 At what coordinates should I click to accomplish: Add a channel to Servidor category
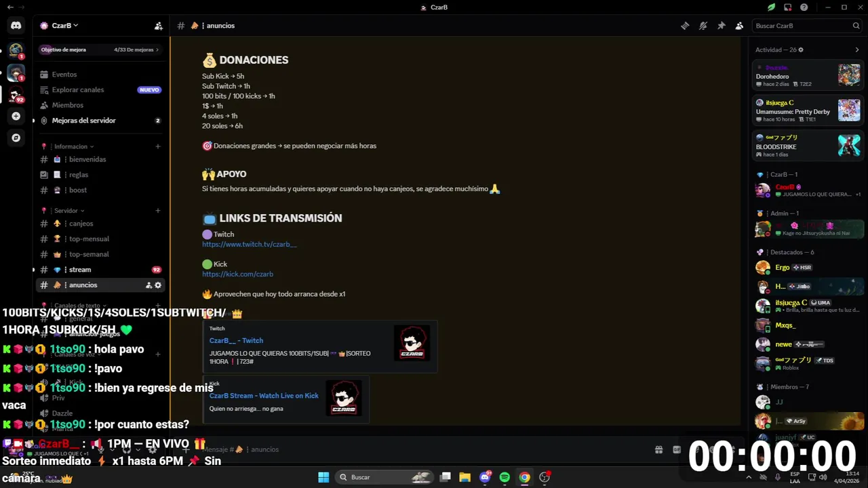[x=158, y=211]
